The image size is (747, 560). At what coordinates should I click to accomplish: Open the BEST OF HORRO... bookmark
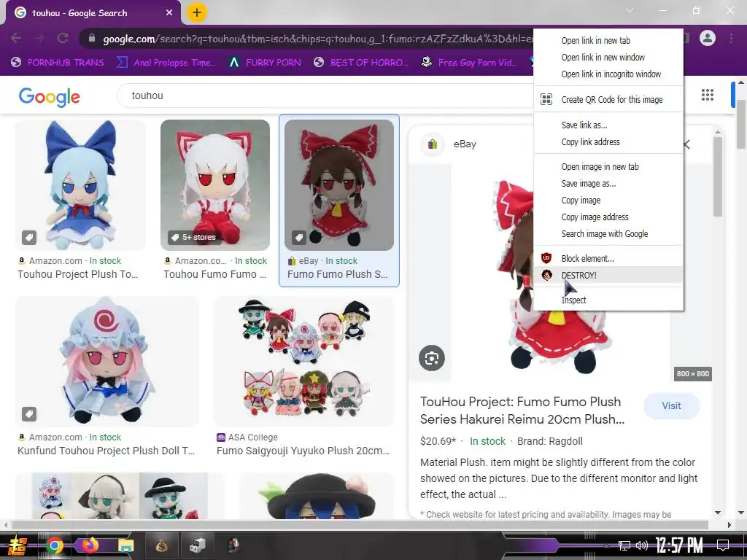361,63
